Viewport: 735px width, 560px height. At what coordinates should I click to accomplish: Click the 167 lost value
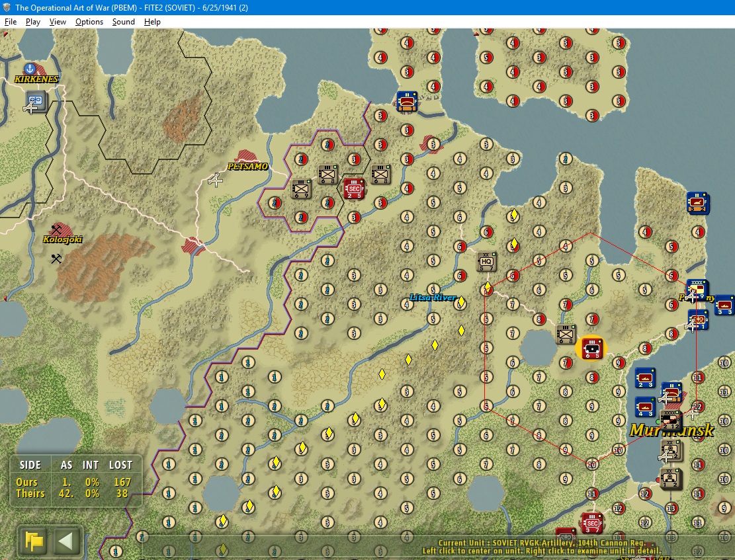point(122,482)
